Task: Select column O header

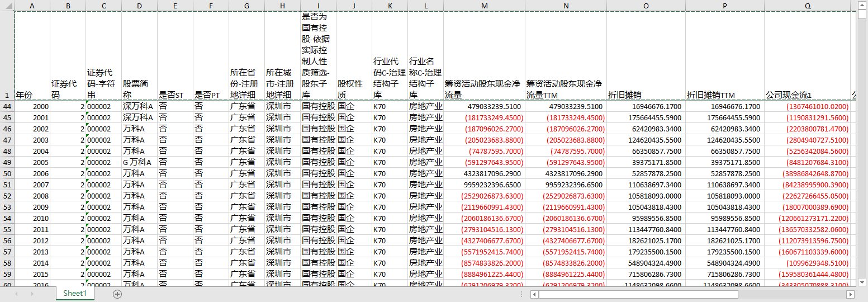Action: 646,6
